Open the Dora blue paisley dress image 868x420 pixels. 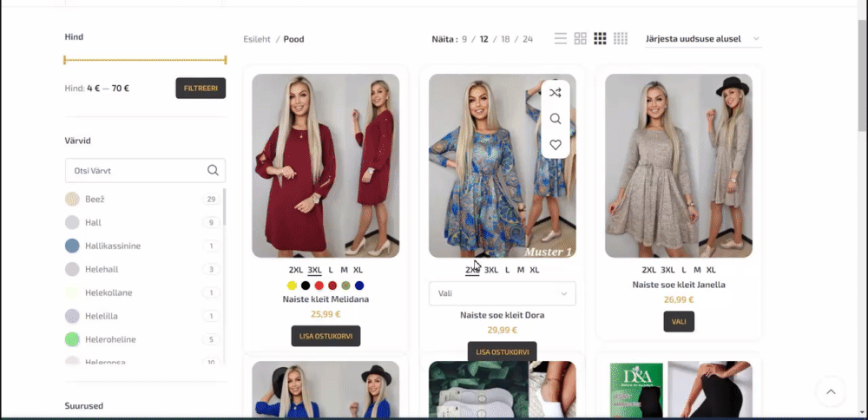coord(502,166)
